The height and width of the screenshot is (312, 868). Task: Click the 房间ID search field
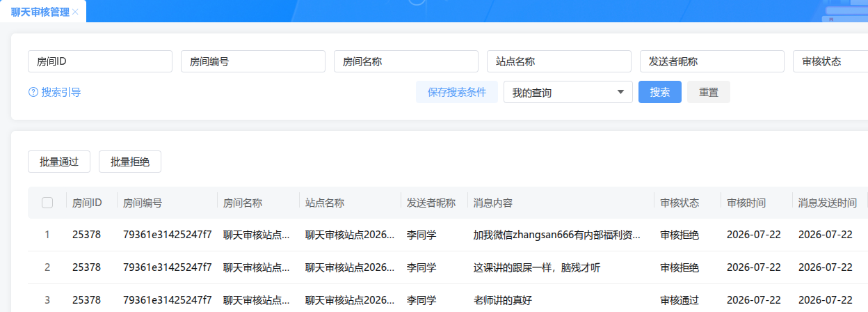click(100, 61)
